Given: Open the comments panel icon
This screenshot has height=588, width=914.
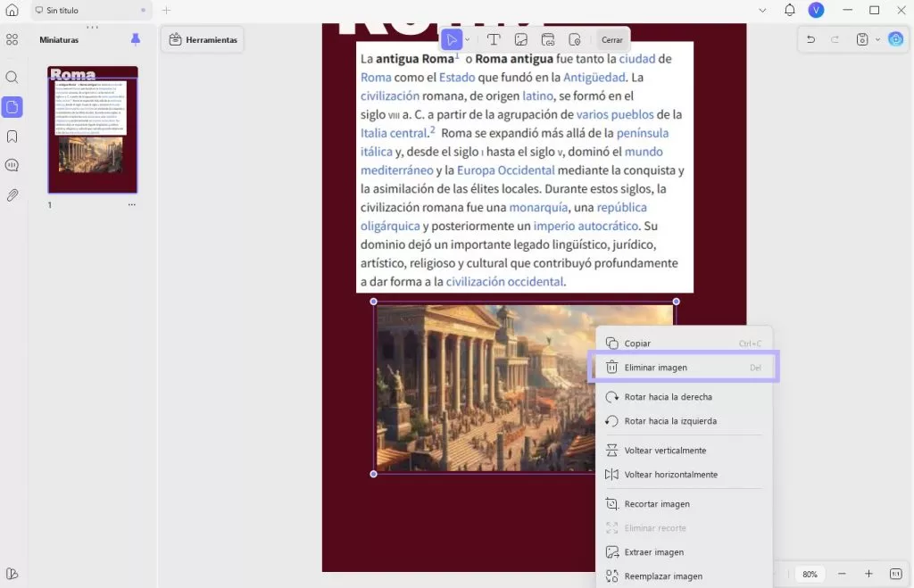Looking at the screenshot, I should coord(12,165).
